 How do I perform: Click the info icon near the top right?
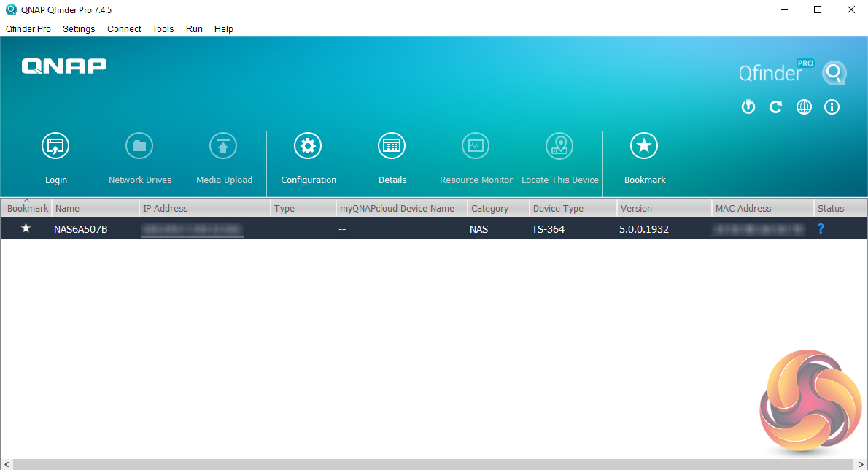[832, 107]
